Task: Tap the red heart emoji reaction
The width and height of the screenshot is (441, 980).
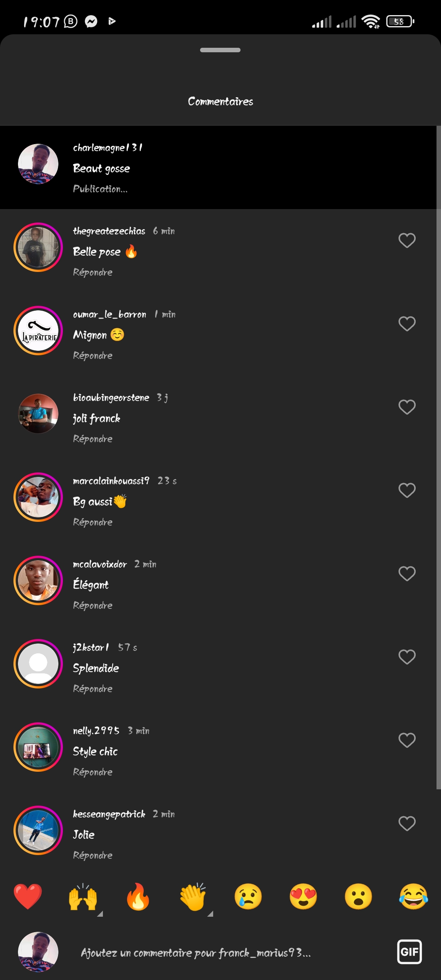Action: click(x=28, y=897)
